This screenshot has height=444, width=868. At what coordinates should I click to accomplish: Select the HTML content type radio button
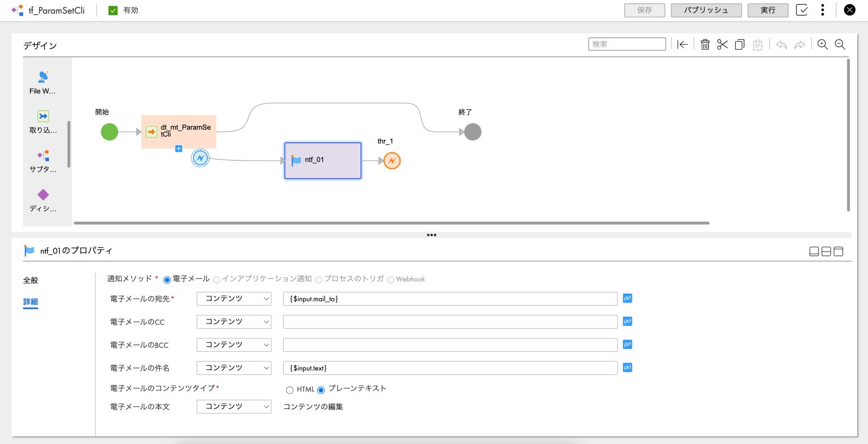pyautogui.click(x=290, y=390)
